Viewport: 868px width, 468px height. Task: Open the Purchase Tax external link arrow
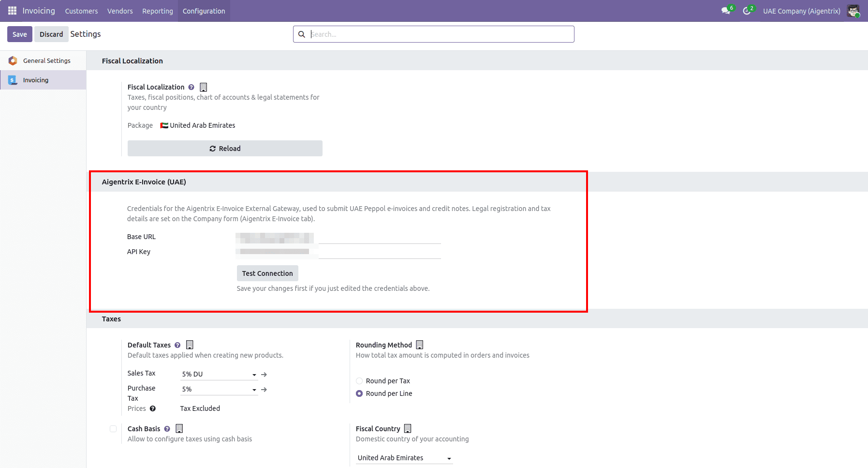[x=264, y=390]
